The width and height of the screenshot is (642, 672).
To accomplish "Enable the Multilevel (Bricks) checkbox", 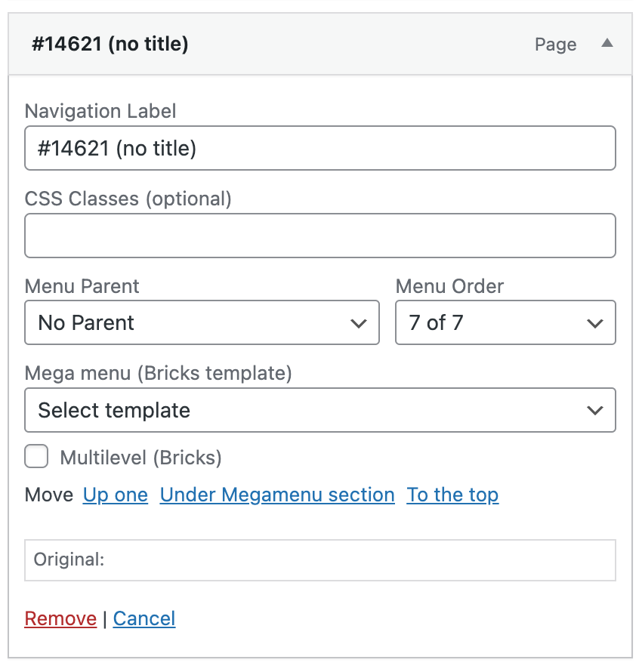I will pyautogui.click(x=36, y=456).
